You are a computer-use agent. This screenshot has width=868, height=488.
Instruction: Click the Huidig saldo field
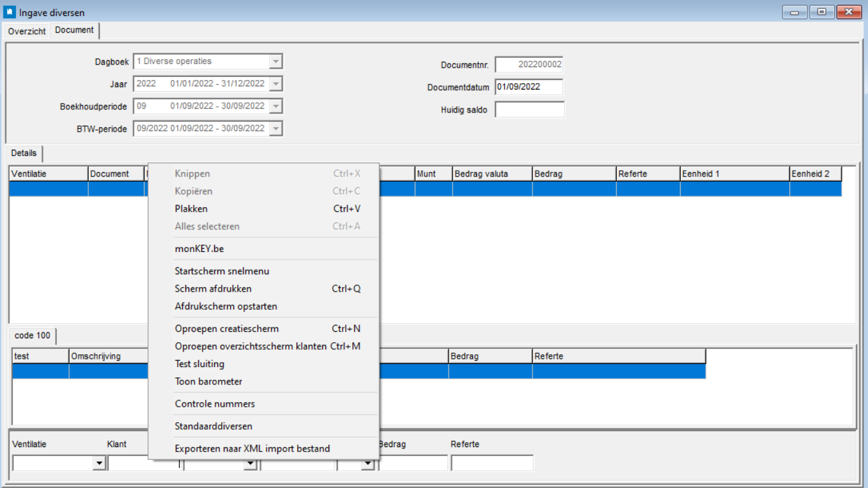529,109
